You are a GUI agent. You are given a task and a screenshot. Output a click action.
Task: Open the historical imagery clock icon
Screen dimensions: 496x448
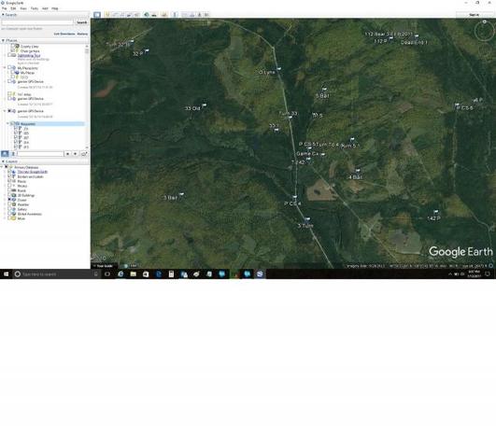point(147,15)
